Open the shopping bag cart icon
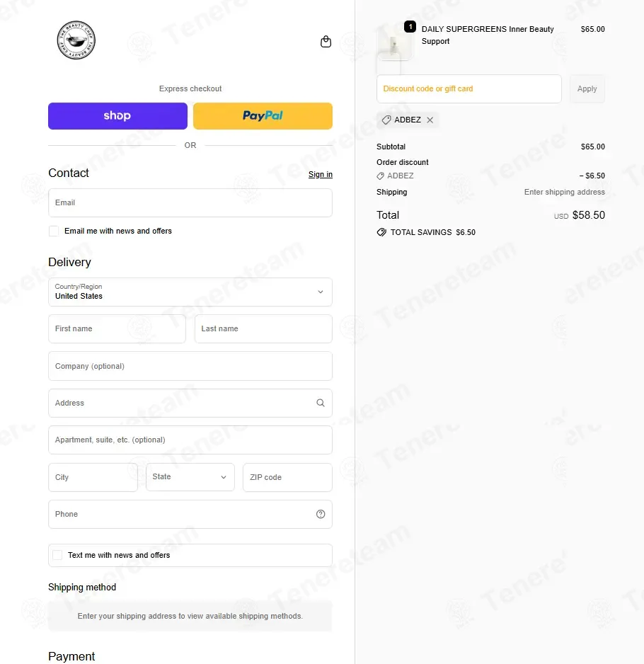The width and height of the screenshot is (644, 664). click(326, 42)
